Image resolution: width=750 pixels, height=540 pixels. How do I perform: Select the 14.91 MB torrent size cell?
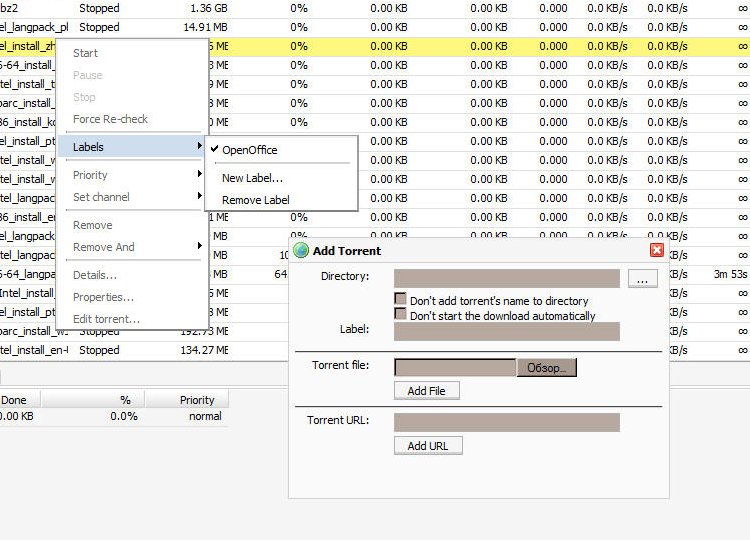tap(206, 27)
